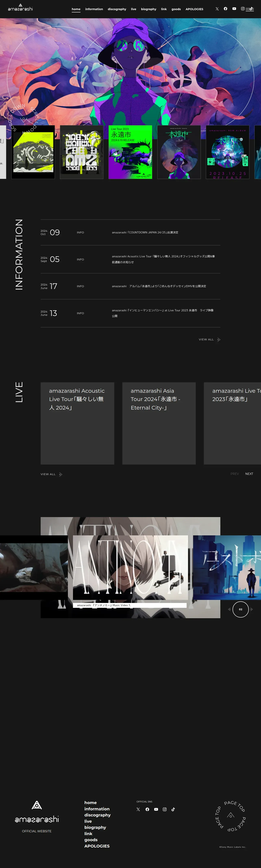Open the ごめんねオデッセイ MV news item
This screenshot has width=261, height=868.
point(130,286)
